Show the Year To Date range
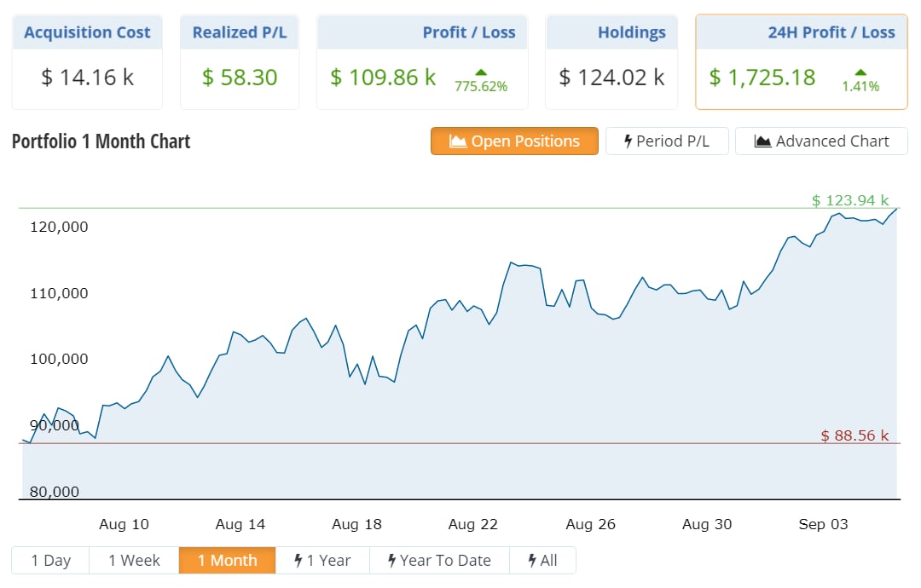Screen dimensions: 921x588 pos(439,561)
